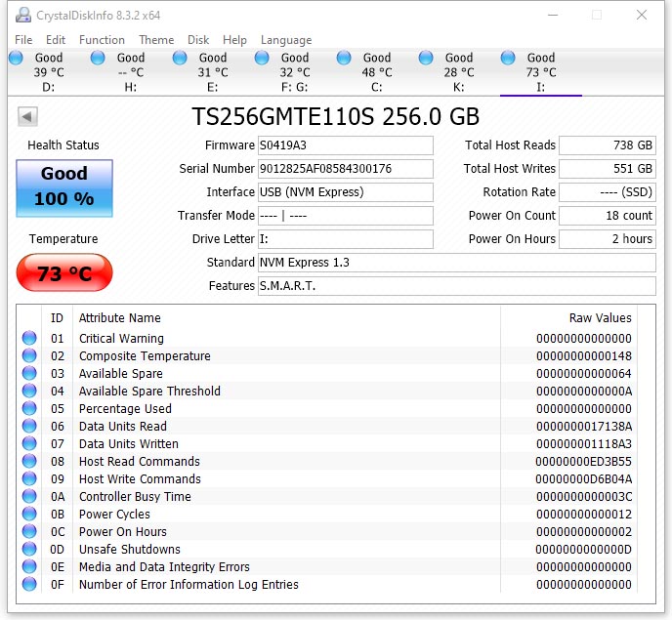The height and width of the screenshot is (620, 672).
Task: Select the Critical Warning attribute name
Action: 121,339
